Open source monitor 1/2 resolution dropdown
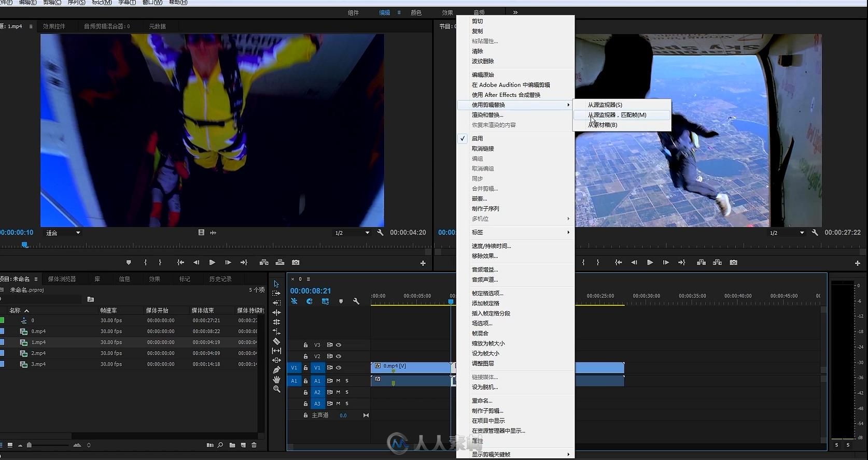This screenshot has width=868, height=460. tap(352, 233)
